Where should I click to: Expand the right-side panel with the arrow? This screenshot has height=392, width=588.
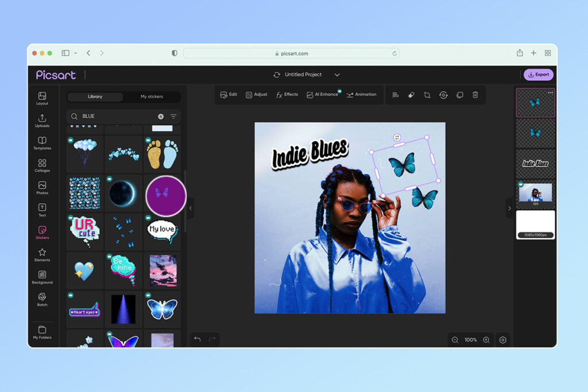[510, 208]
